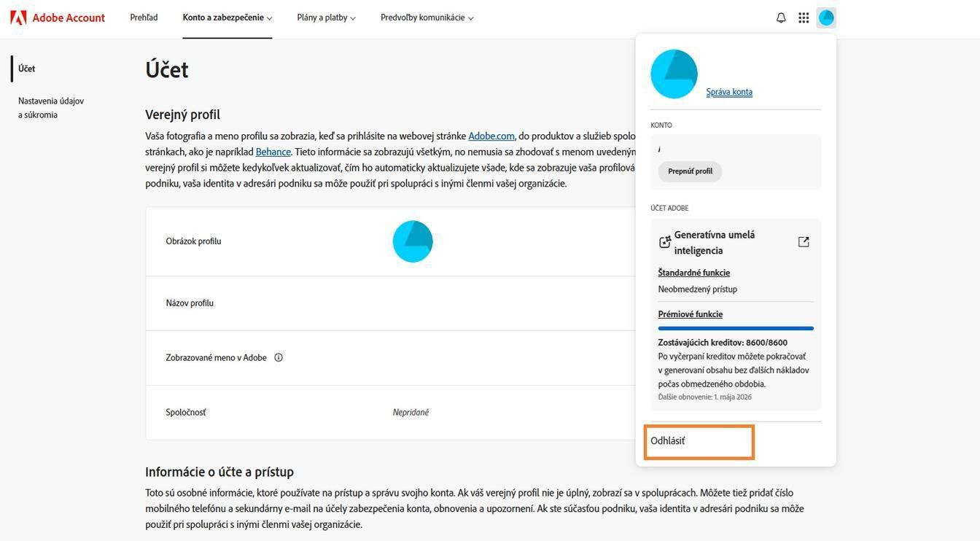
Task: Open the Štandardné funkcie link
Action: click(x=693, y=273)
